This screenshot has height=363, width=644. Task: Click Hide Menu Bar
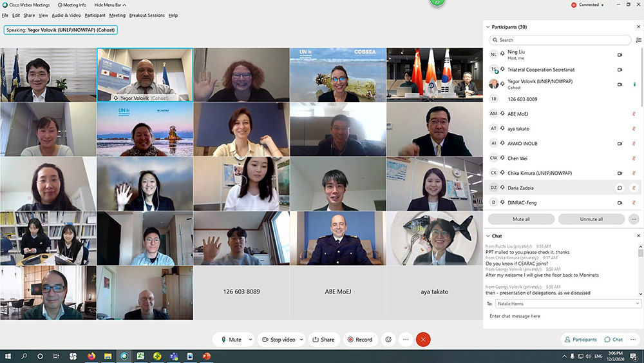point(110,5)
